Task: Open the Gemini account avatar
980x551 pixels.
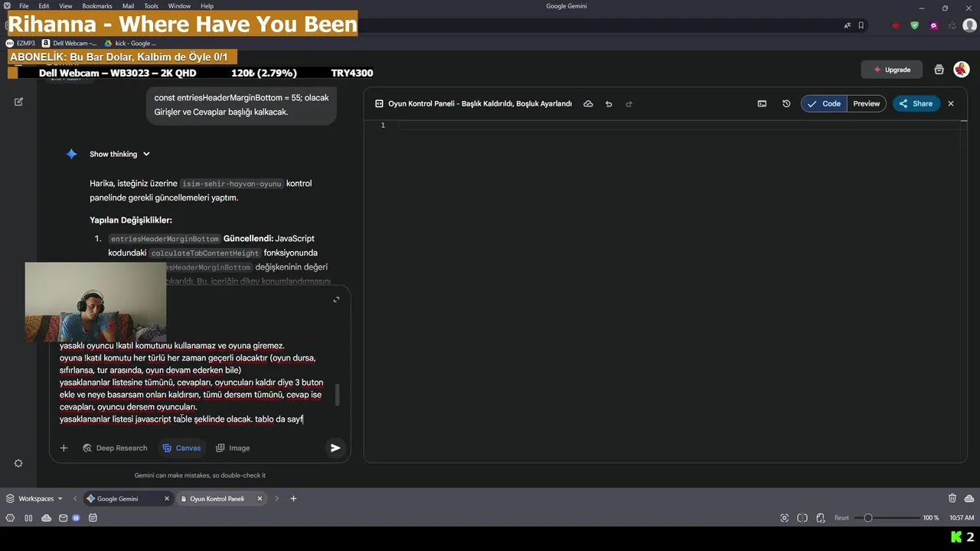Action: coord(962,70)
